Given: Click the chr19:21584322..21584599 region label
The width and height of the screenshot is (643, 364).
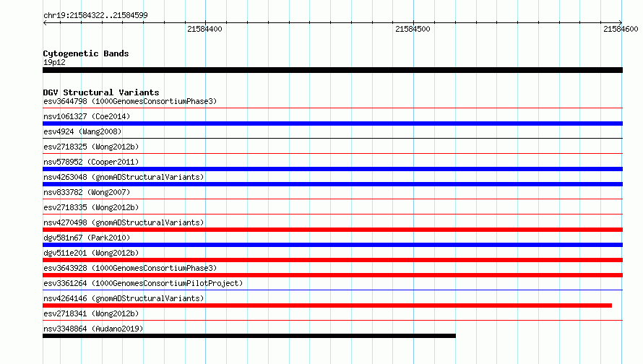Looking at the screenshot, I should click(95, 16).
